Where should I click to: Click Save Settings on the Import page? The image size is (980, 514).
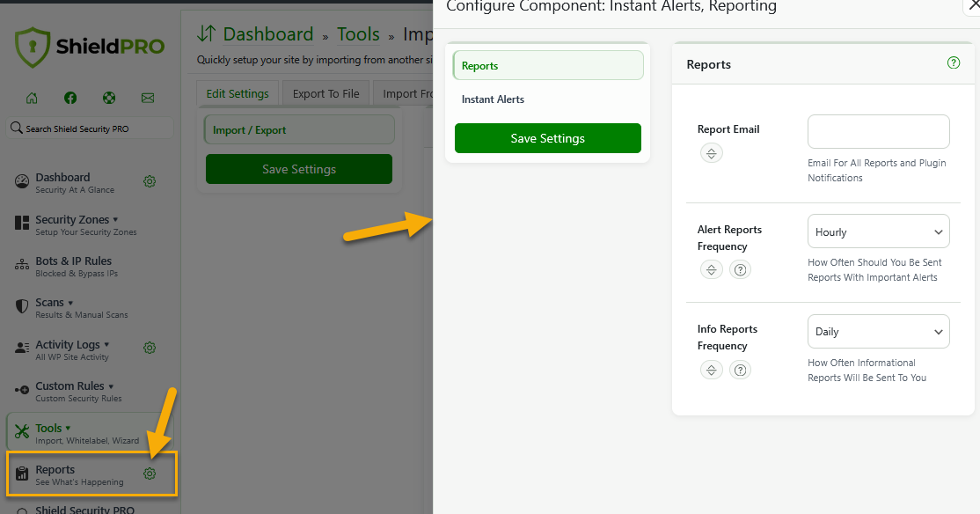(299, 169)
